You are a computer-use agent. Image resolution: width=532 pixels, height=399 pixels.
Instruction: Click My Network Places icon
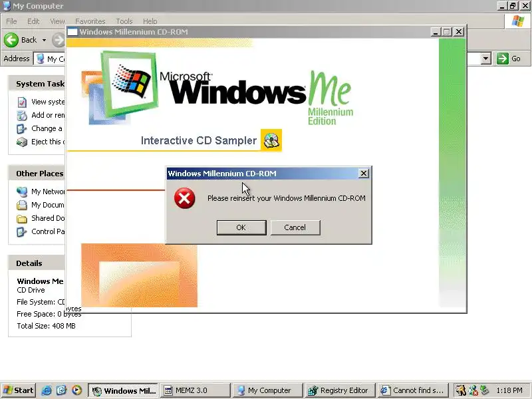pos(22,192)
